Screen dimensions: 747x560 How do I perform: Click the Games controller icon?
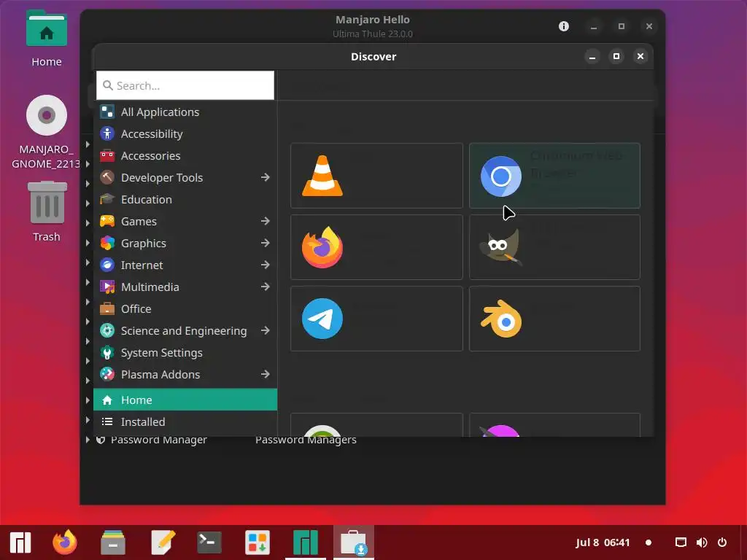click(107, 222)
